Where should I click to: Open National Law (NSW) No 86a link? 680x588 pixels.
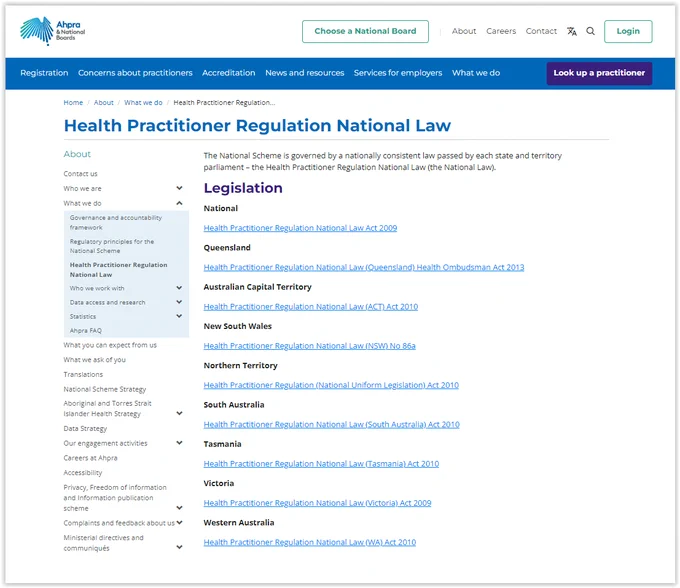310,346
